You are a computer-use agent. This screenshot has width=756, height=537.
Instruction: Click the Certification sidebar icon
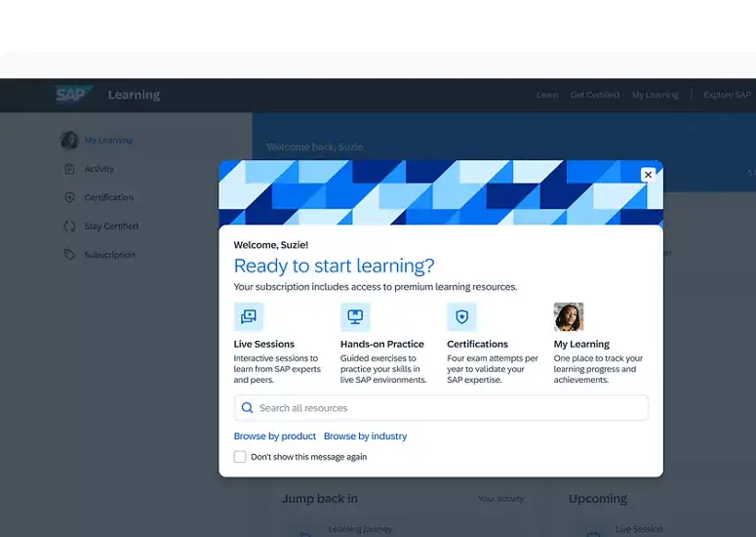69,197
